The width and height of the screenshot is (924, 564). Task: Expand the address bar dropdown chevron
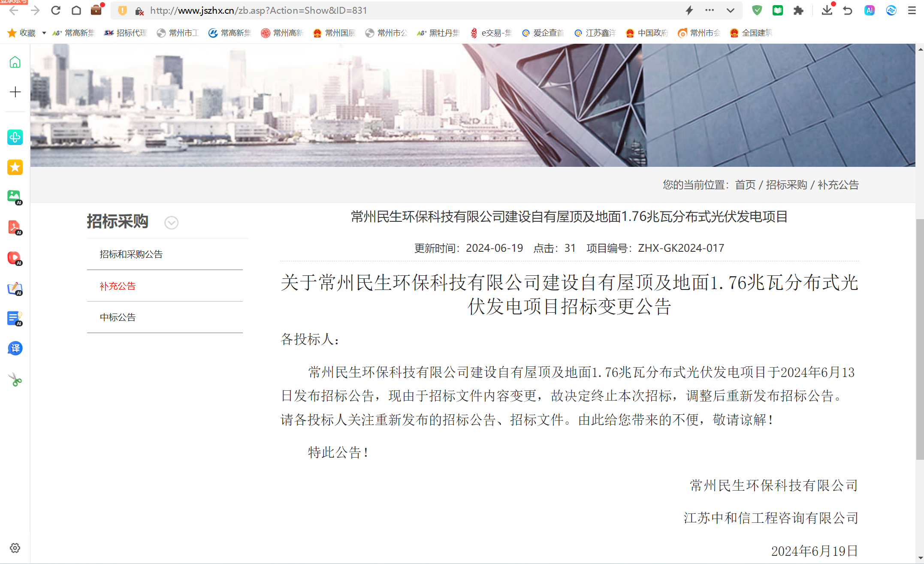pos(730,10)
